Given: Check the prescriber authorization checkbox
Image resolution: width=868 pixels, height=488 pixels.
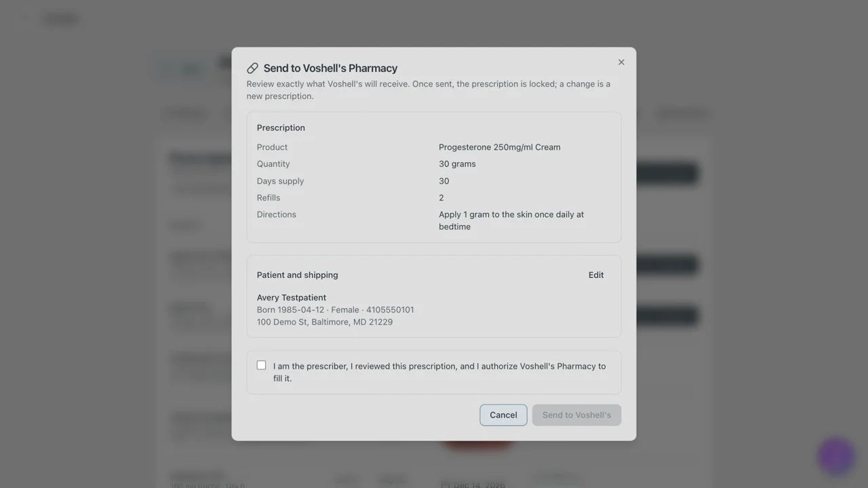Looking at the screenshot, I should point(261,365).
